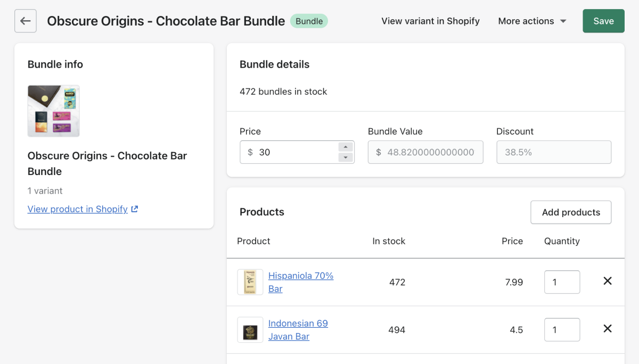639x364 pixels.
Task: Click the 472 in-stock value for Hispaniola
Action: (397, 282)
